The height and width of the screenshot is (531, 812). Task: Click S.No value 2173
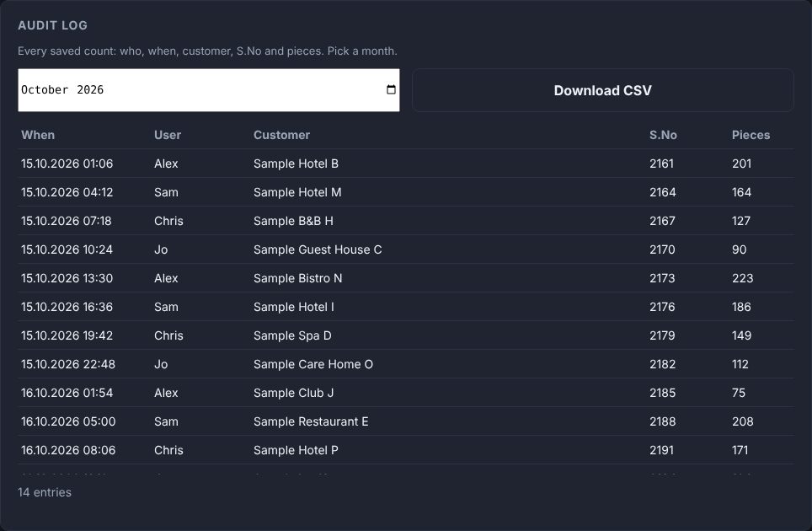pyautogui.click(x=662, y=278)
